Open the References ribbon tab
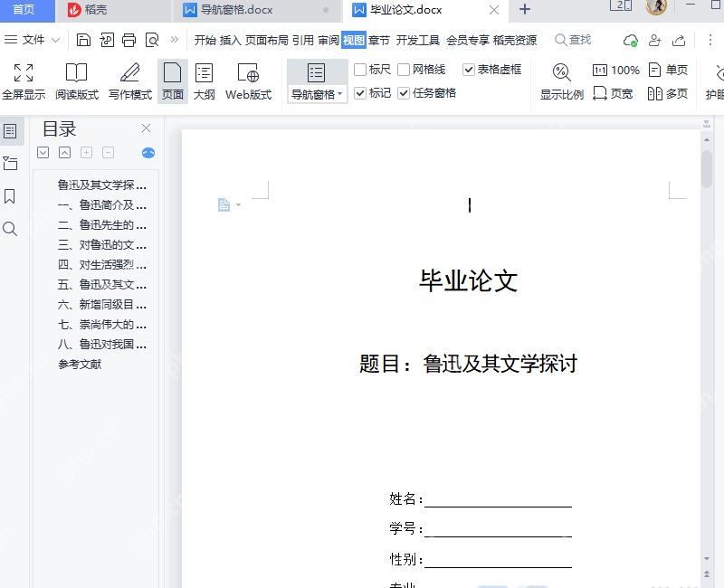 [x=303, y=40]
